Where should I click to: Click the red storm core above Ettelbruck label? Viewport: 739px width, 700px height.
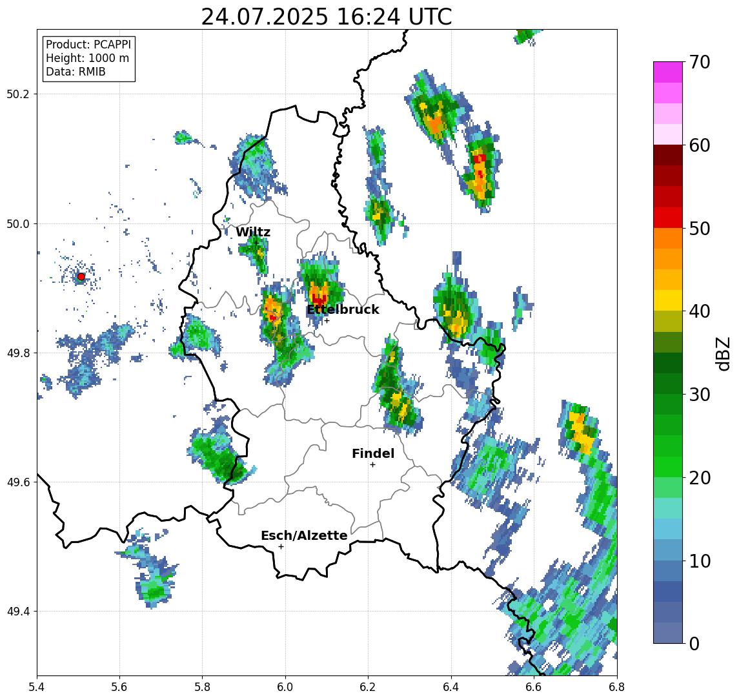[x=319, y=300]
